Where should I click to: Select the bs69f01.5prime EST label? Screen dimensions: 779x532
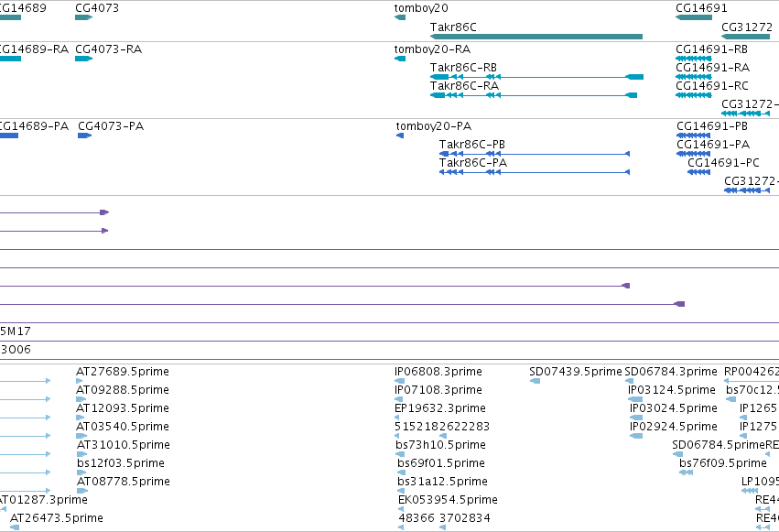pos(440,463)
